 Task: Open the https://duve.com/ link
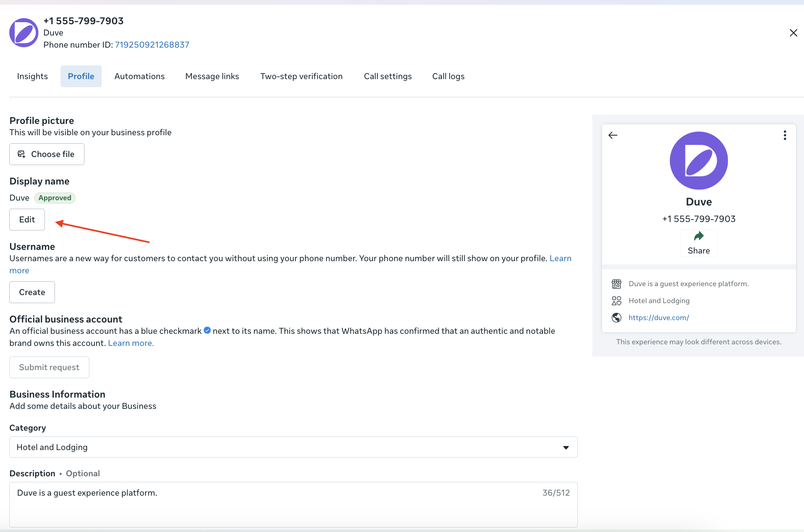tap(659, 318)
